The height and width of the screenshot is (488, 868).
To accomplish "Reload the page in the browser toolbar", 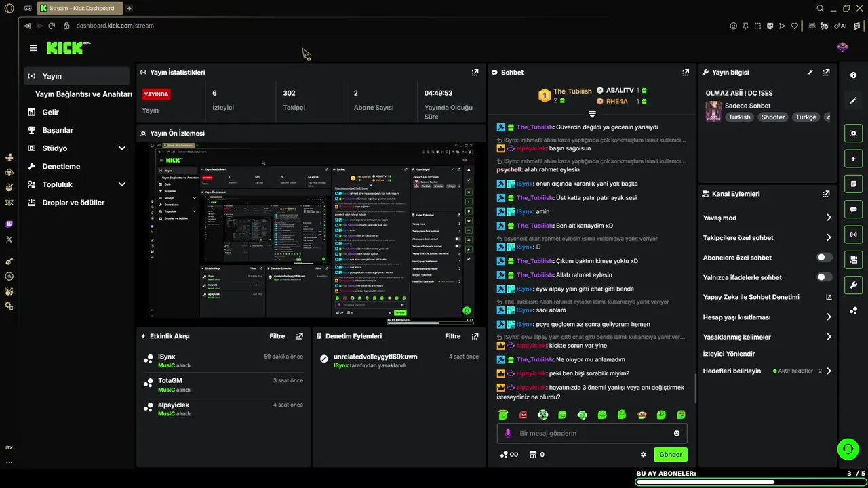I will [52, 26].
